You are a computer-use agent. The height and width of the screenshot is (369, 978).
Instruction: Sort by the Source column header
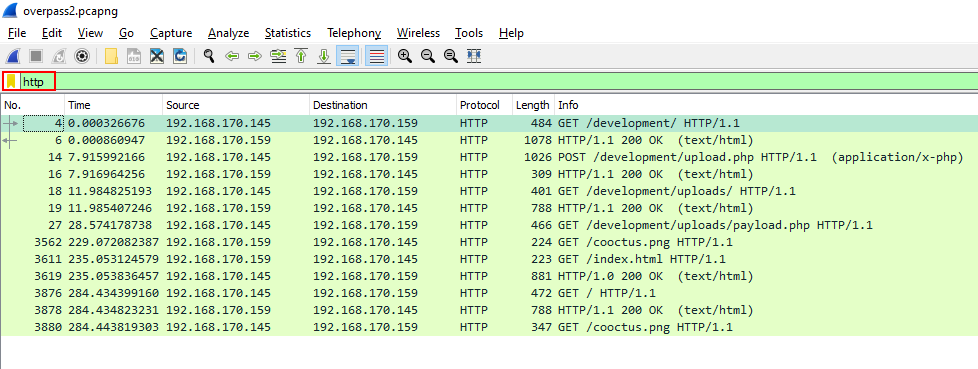pos(236,105)
